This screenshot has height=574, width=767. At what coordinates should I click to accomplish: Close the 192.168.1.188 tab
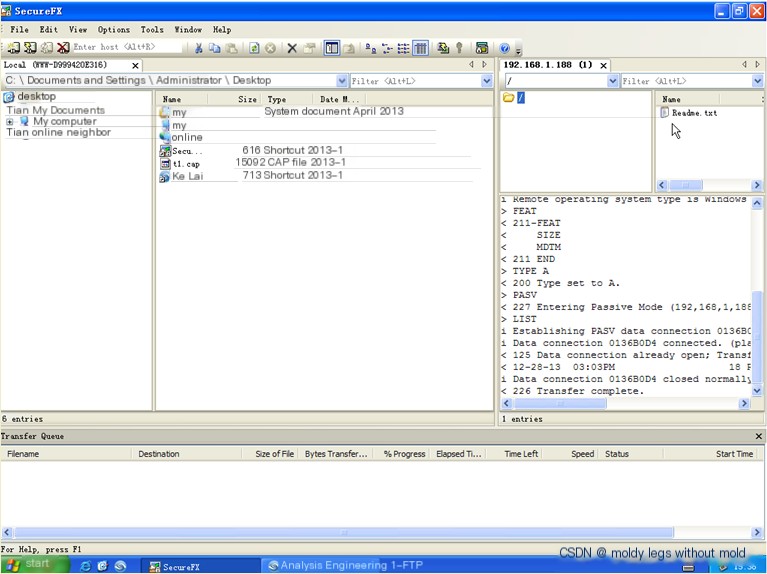click(604, 66)
